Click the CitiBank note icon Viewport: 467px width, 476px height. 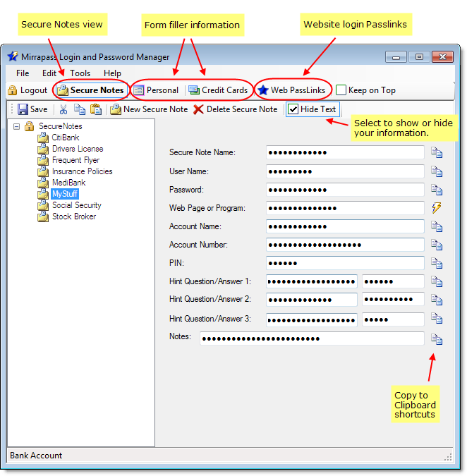(43, 138)
